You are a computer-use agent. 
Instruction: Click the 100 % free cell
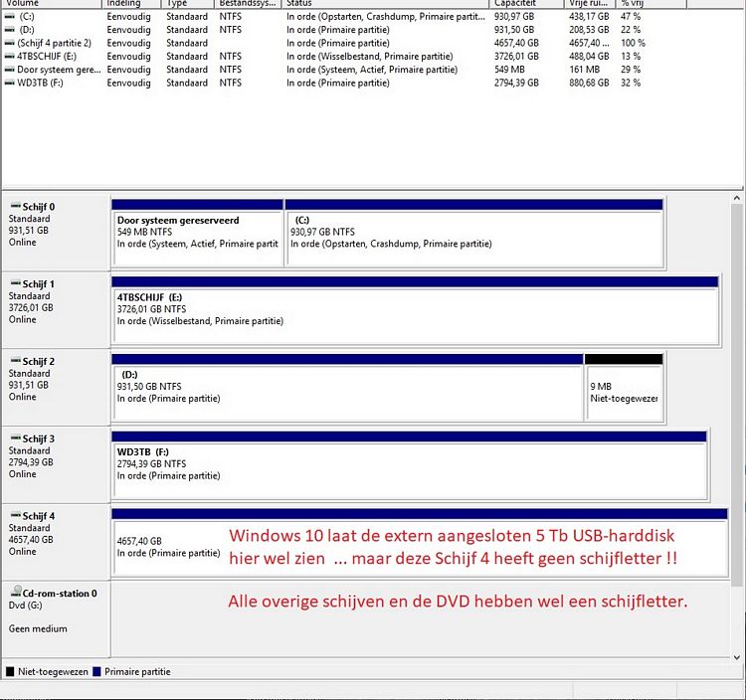coord(633,44)
